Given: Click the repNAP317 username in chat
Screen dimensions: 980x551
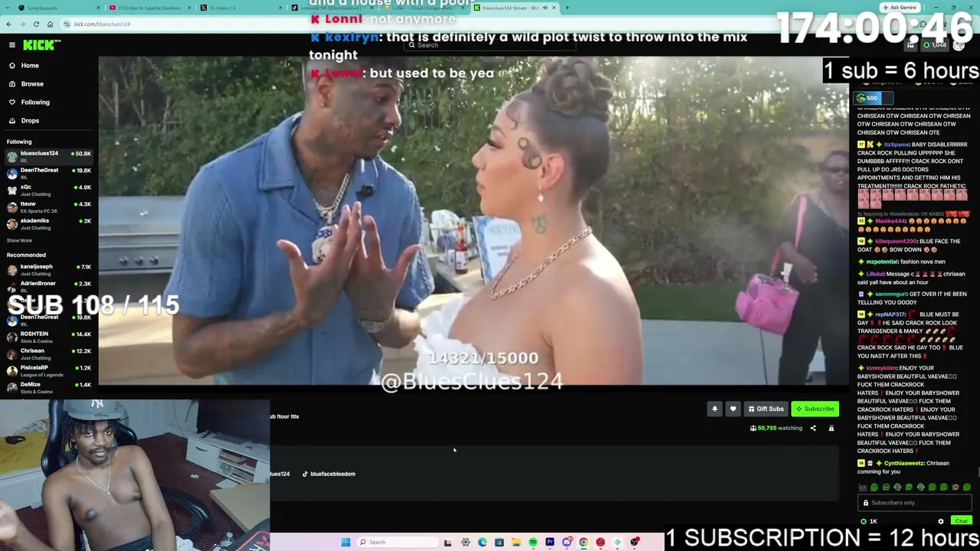Looking at the screenshot, I should coord(890,315).
